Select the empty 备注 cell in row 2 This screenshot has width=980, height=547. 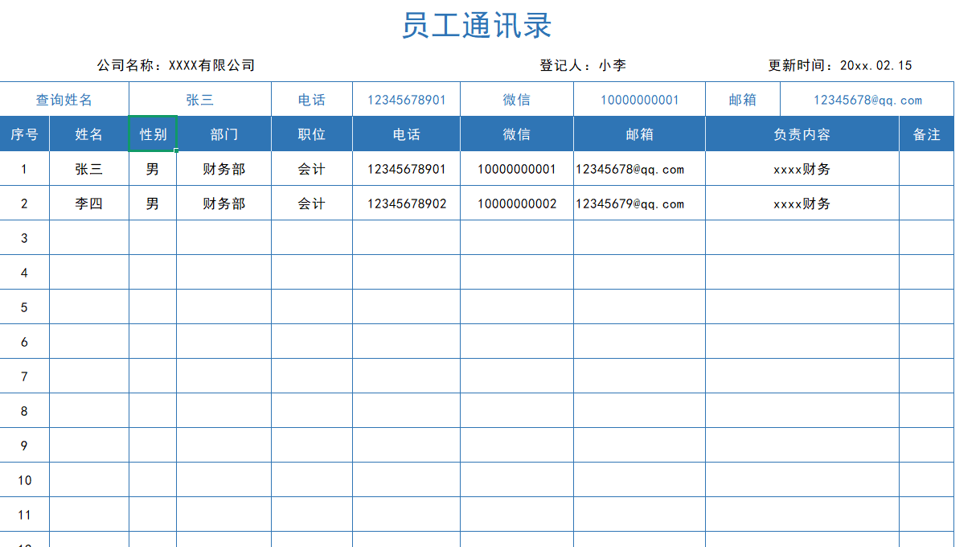pyautogui.click(x=926, y=204)
